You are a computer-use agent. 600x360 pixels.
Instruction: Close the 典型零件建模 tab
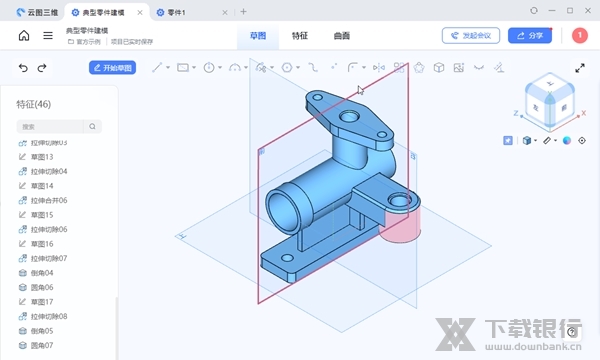(140, 12)
